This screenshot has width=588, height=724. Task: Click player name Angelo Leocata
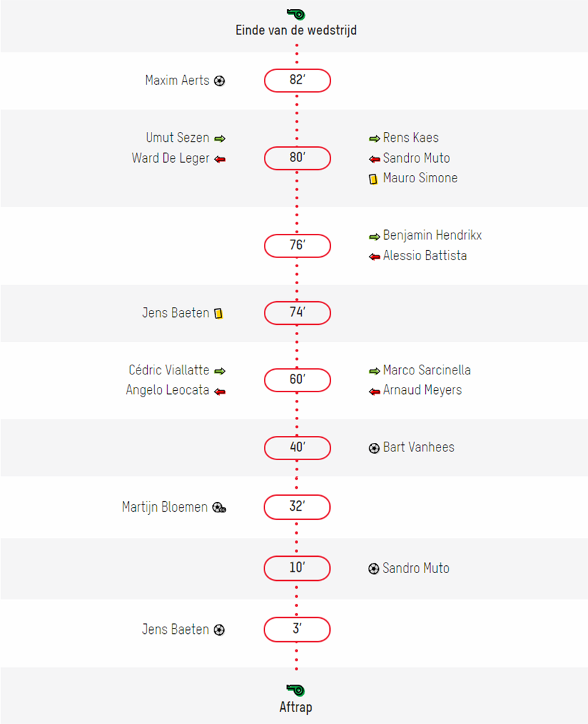(167, 390)
